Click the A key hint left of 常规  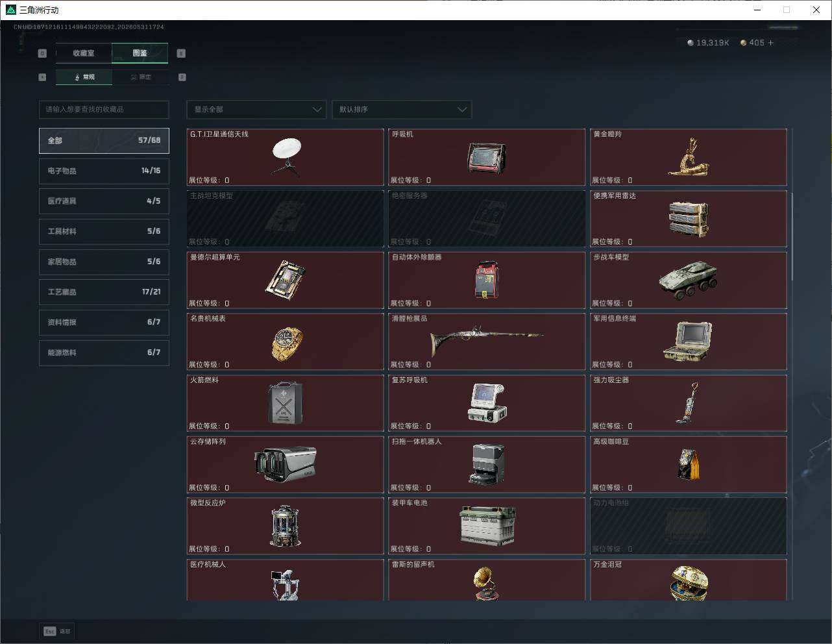point(42,77)
